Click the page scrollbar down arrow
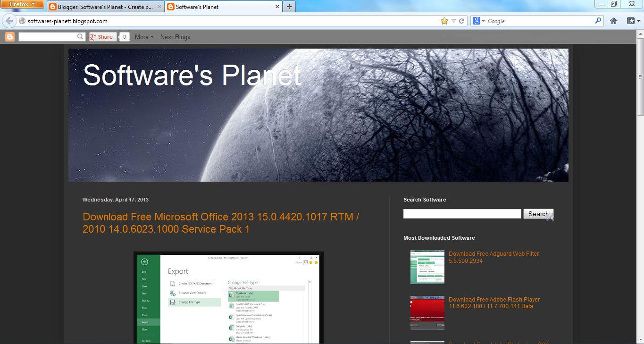This screenshot has width=644, height=344. (x=640, y=341)
